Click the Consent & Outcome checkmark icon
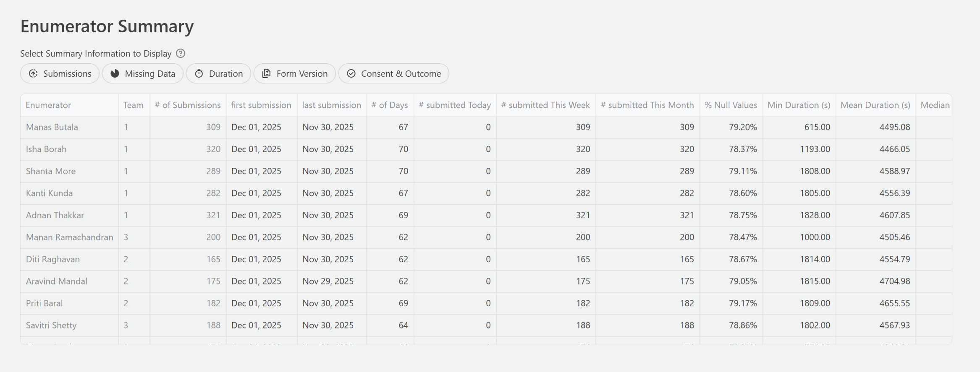This screenshot has height=372, width=980. pyautogui.click(x=351, y=74)
